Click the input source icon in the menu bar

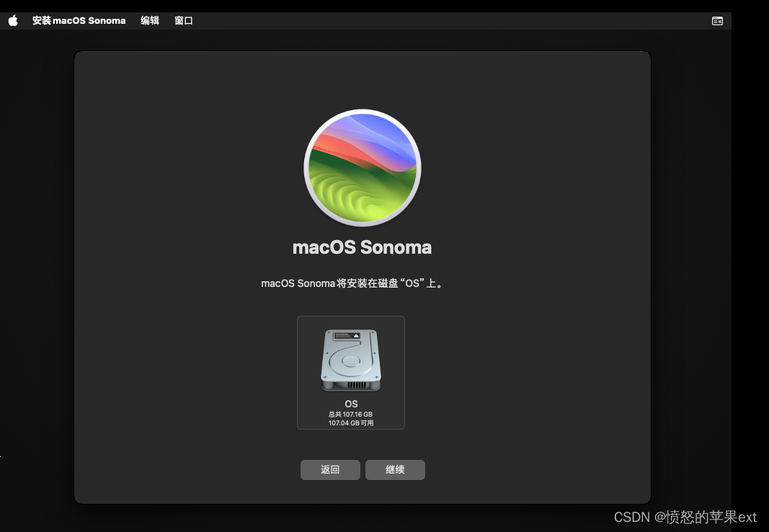pos(717,21)
